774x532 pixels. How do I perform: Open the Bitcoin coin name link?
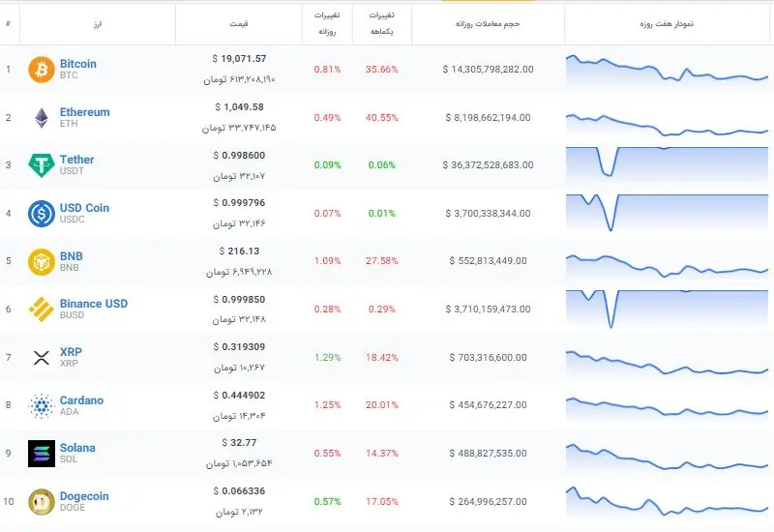pos(78,64)
